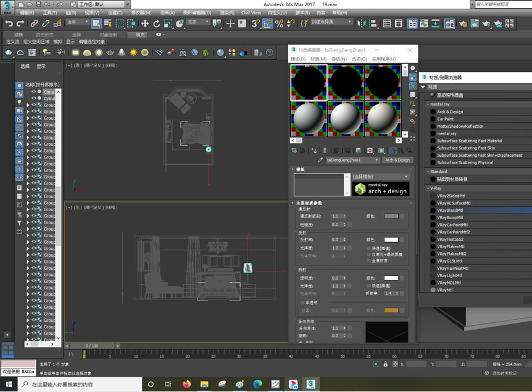Open the 修改器(M) menu
Viewport: 532px width, 392px height.
coord(141,12)
